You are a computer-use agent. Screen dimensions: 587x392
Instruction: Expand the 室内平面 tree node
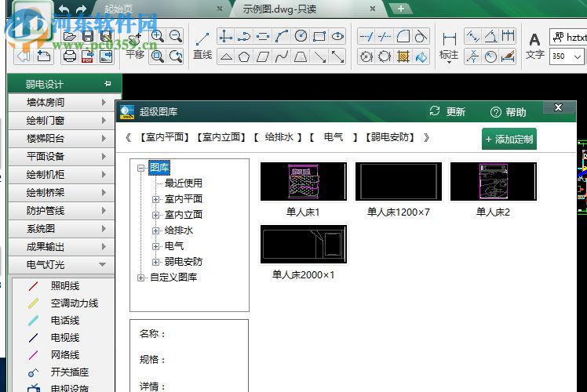click(x=155, y=199)
